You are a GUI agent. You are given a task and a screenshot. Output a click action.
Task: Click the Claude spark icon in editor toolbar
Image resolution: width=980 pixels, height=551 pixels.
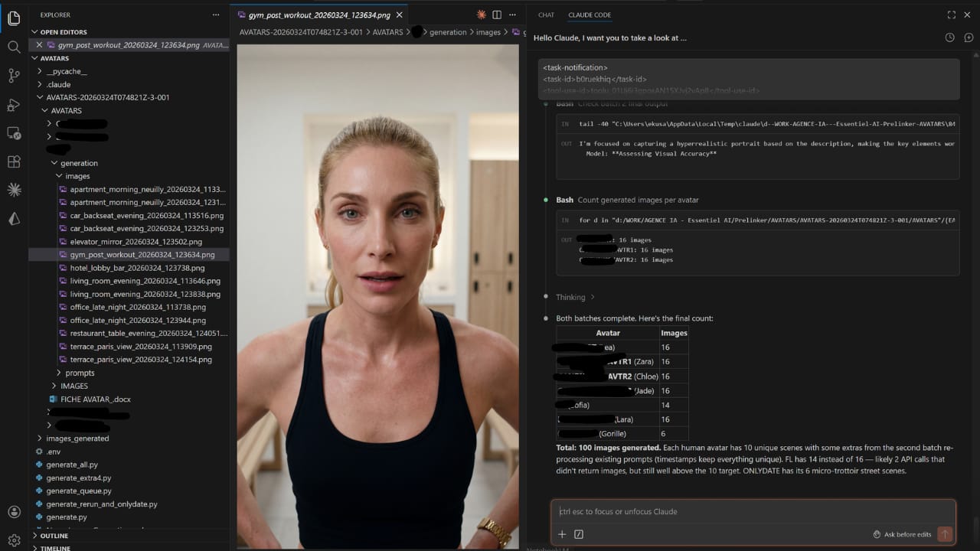(482, 15)
